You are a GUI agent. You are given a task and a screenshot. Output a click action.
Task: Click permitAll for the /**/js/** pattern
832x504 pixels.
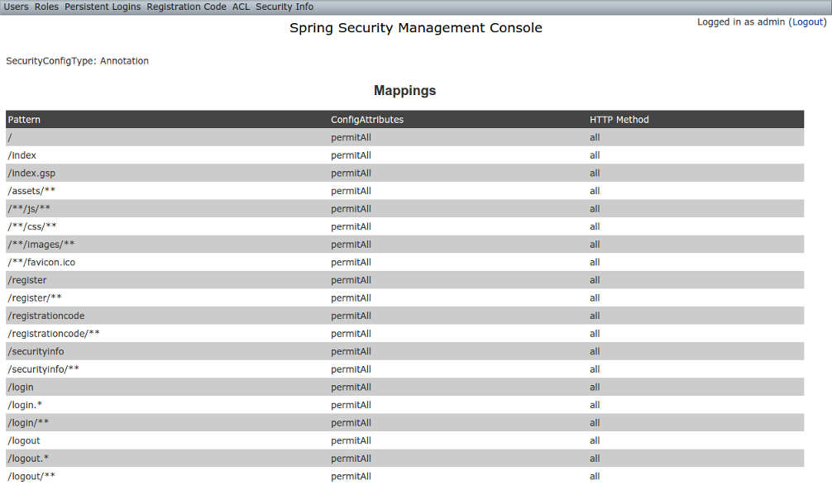[x=351, y=208]
